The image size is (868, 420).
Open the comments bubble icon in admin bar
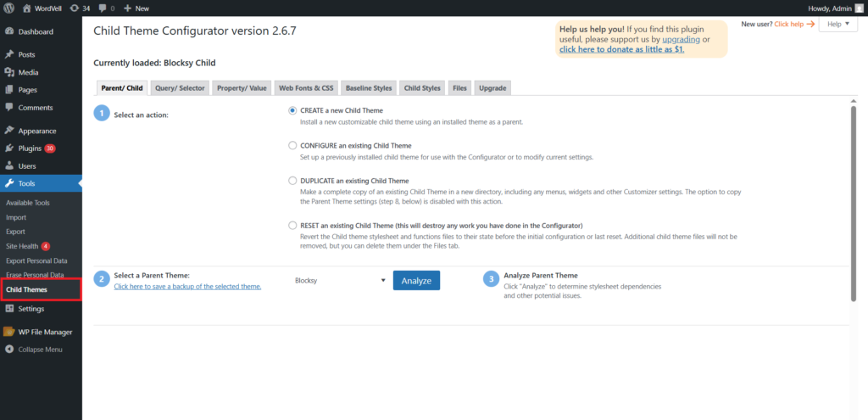(103, 8)
